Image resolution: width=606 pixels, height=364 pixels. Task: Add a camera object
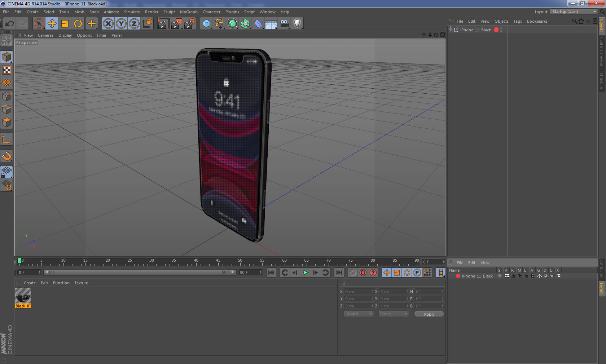pyautogui.click(x=285, y=24)
